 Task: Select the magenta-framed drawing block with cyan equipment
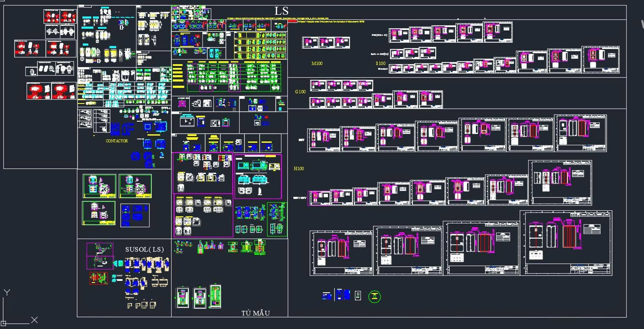point(258,176)
